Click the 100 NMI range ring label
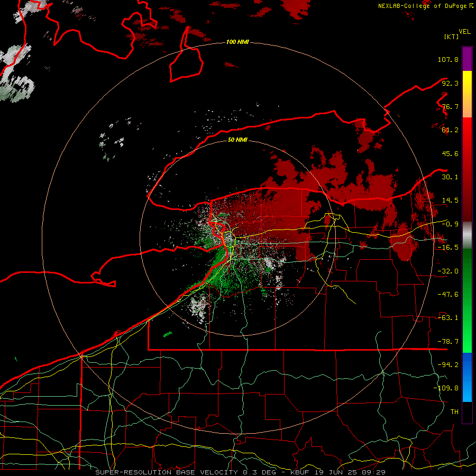The height and width of the screenshot is (476, 476). (237, 42)
